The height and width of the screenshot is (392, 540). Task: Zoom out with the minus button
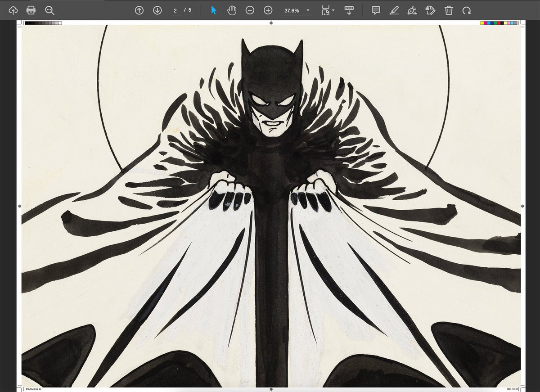250,10
